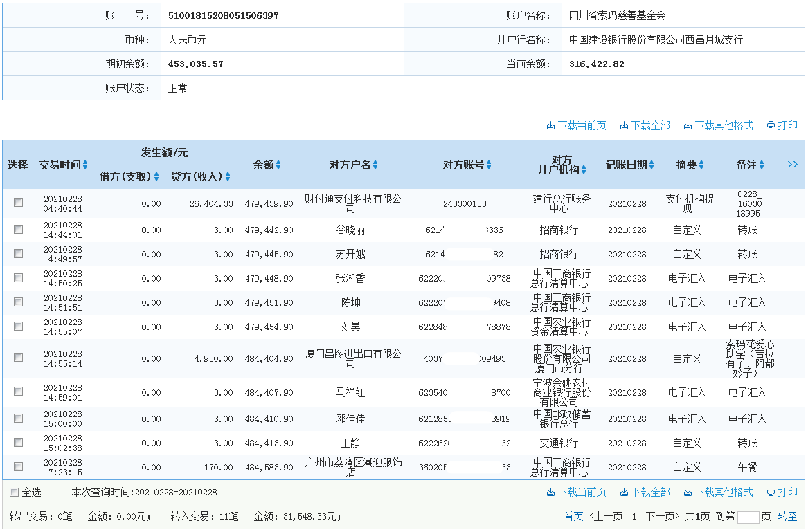The width and height of the screenshot is (808, 532).
Task: Expand hidden columns via the >> chevron
Action: point(791,165)
